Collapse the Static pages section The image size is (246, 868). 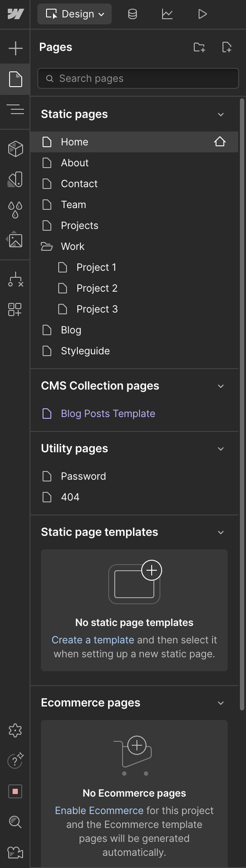click(x=221, y=114)
